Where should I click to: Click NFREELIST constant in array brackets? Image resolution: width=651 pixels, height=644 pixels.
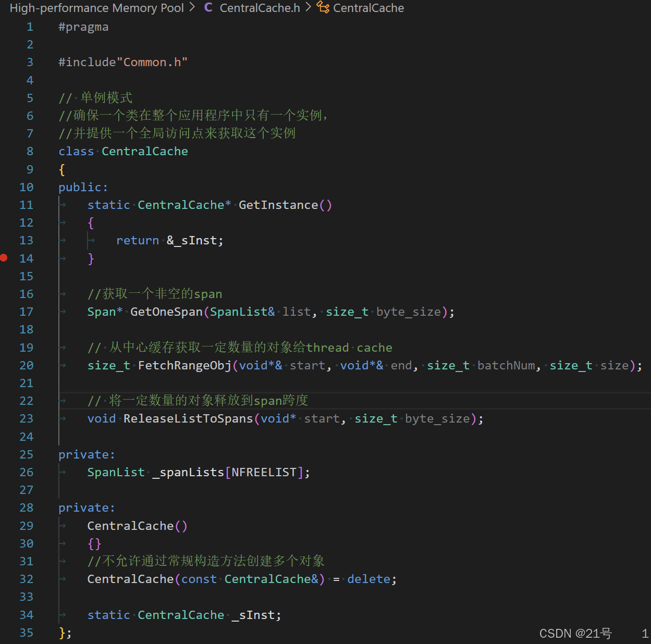pyautogui.click(x=264, y=472)
